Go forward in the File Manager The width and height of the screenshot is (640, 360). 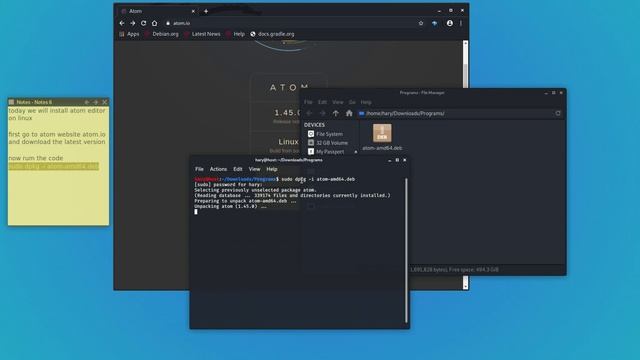322,113
